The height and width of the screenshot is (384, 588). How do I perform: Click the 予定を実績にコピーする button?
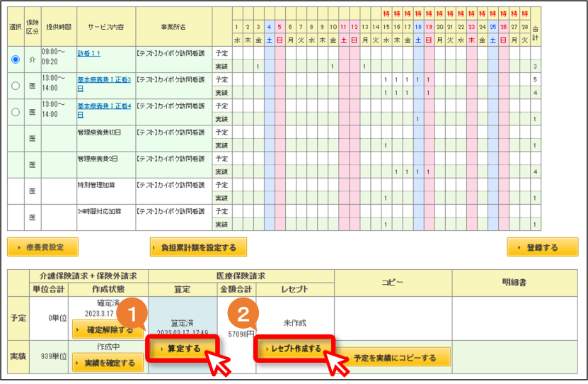(x=393, y=358)
